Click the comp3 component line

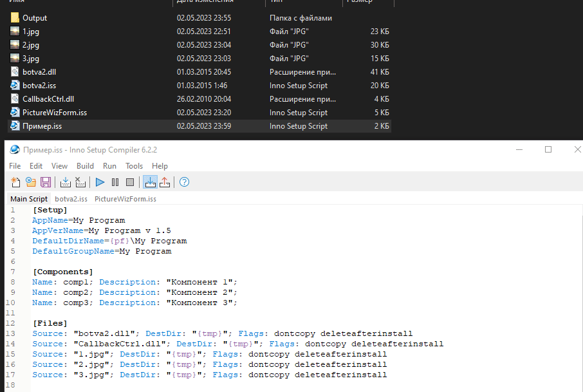coord(134,303)
